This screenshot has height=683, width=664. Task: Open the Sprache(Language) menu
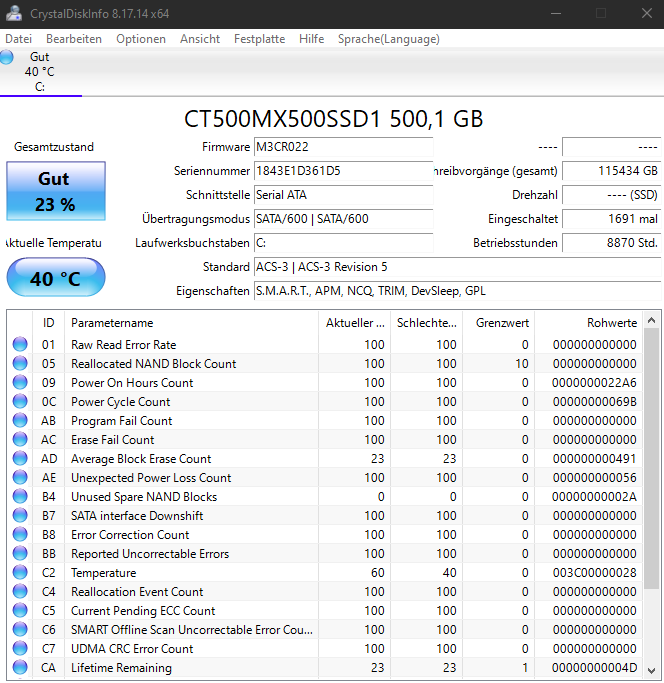pos(389,39)
